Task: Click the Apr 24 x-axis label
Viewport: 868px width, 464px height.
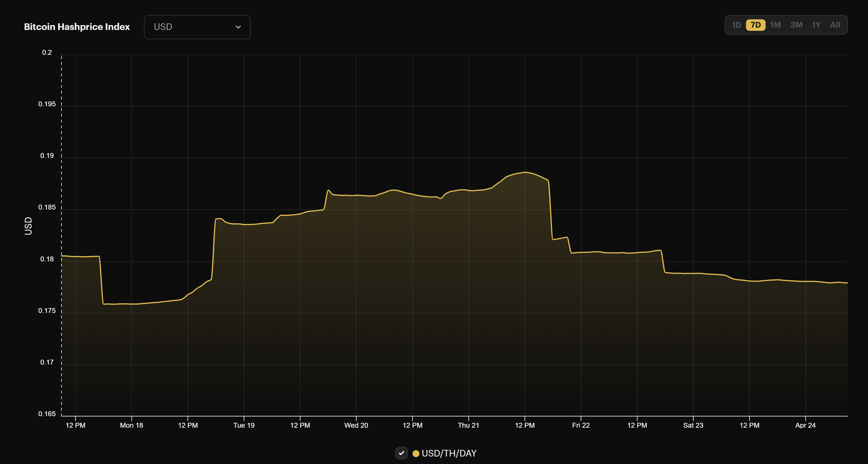Action: click(805, 425)
